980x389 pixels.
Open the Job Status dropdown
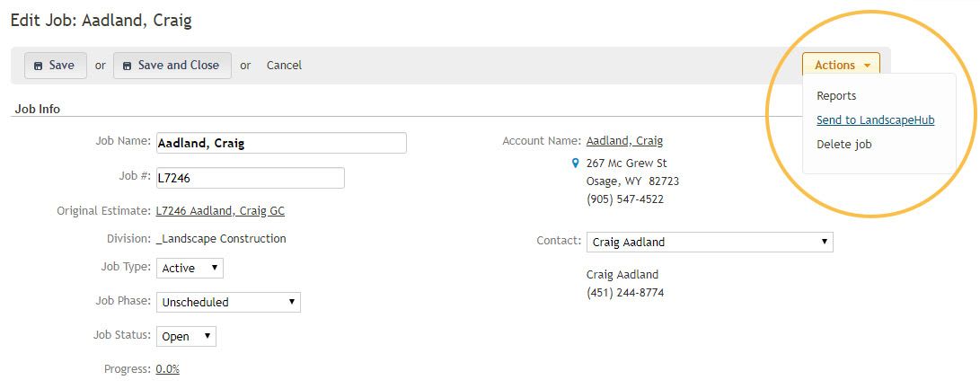186,337
